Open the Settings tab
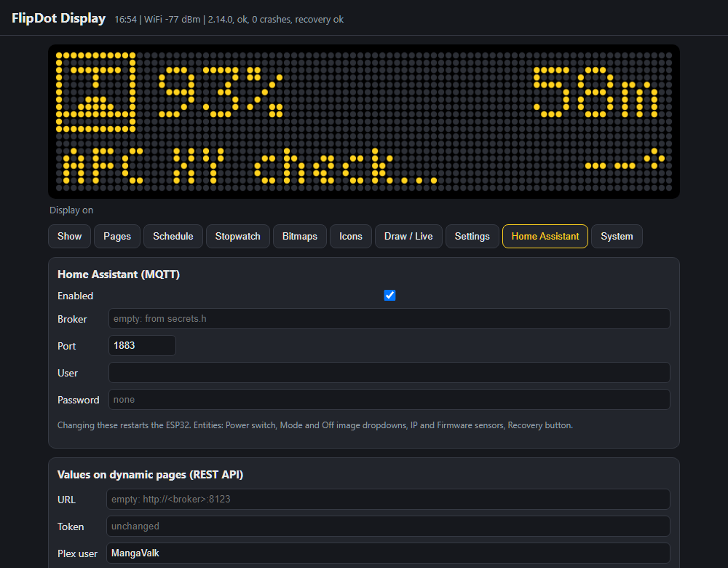The image size is (728, 568). [x=472, y=237]
